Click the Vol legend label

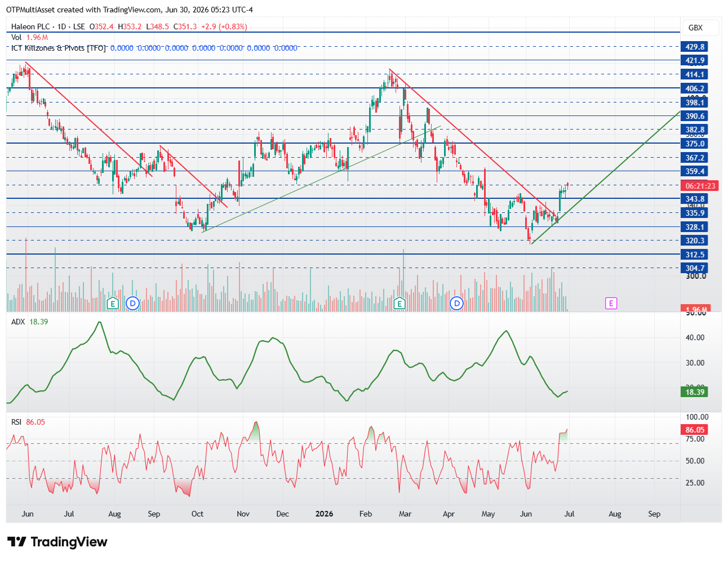tap(16, 37)
